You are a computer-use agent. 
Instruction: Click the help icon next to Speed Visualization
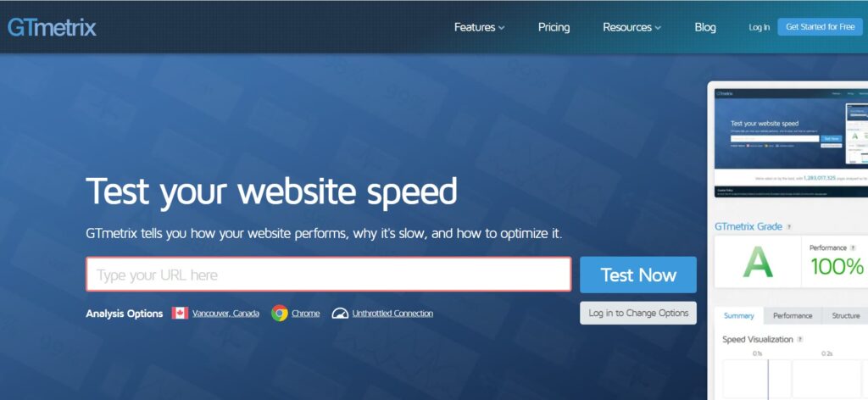click(800, 339)
